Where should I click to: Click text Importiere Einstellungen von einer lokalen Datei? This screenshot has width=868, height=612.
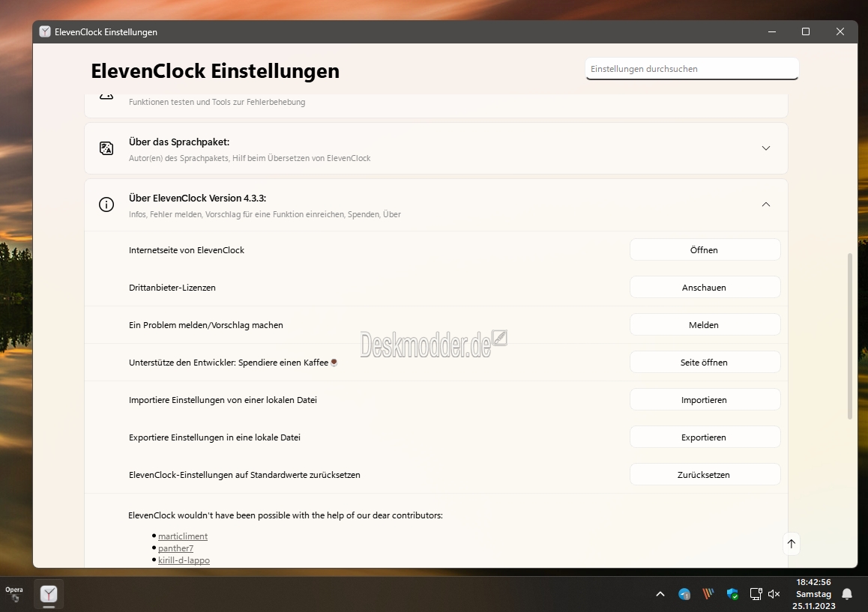pos(223,400)
